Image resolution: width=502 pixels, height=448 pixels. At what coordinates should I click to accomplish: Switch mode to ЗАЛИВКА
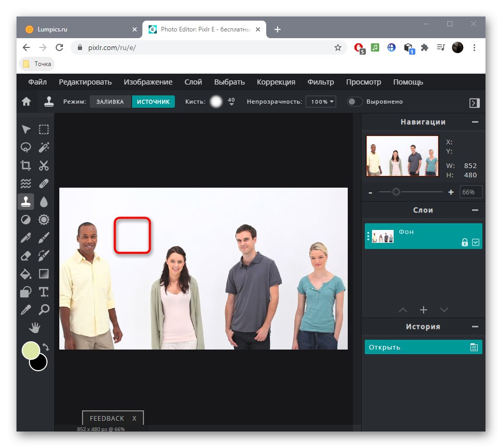pos(110,102)
